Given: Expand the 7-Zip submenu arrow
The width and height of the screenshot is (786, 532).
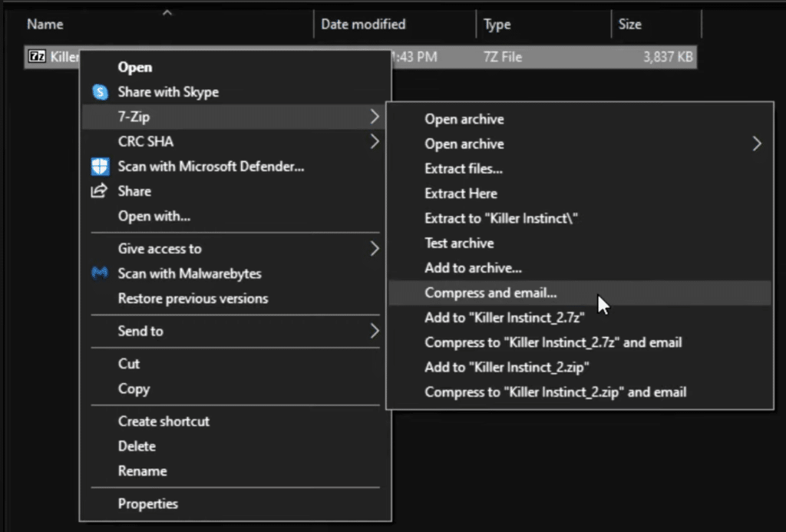Looking at the screenshot, I should tap(375, 117).
